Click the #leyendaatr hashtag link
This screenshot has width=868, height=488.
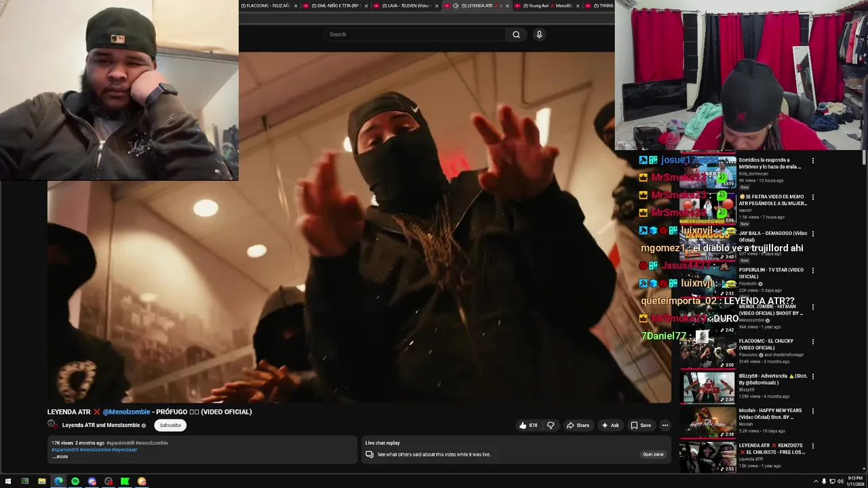125,450
